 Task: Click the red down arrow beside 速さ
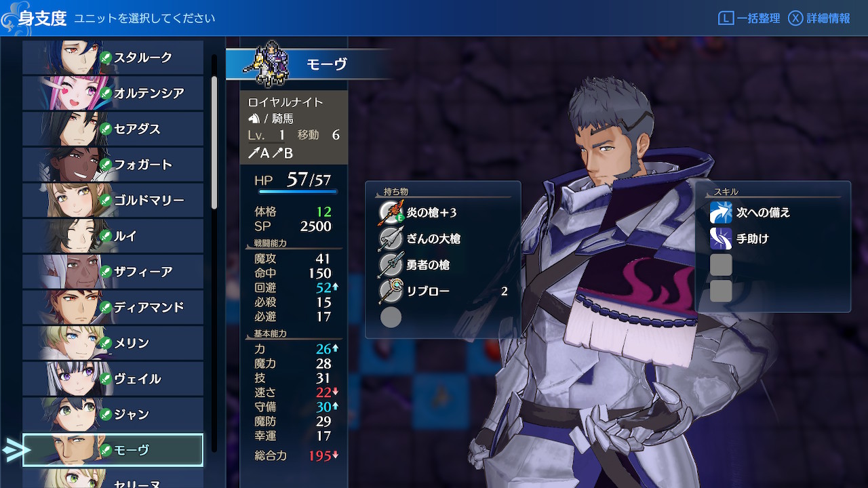335,392
